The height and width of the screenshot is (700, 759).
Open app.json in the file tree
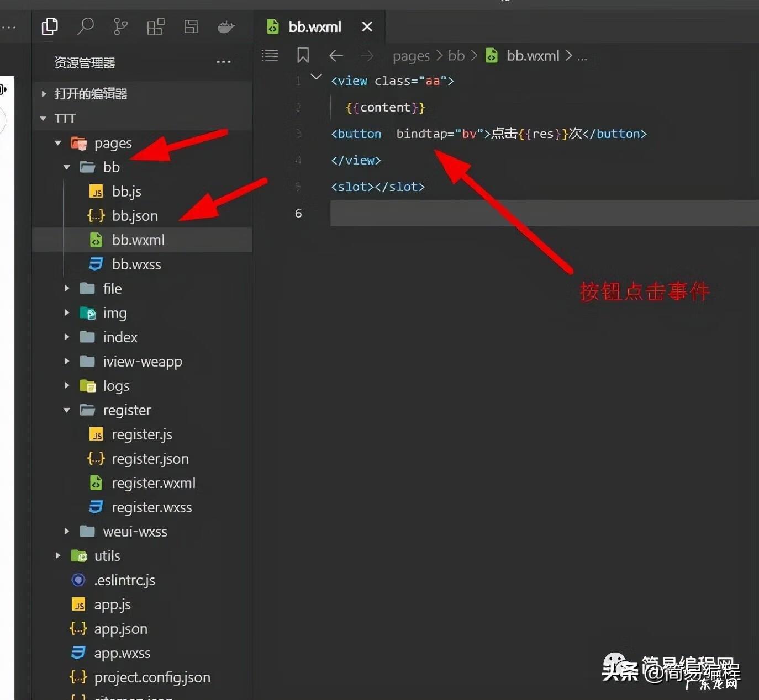click(x=120, y=629)
